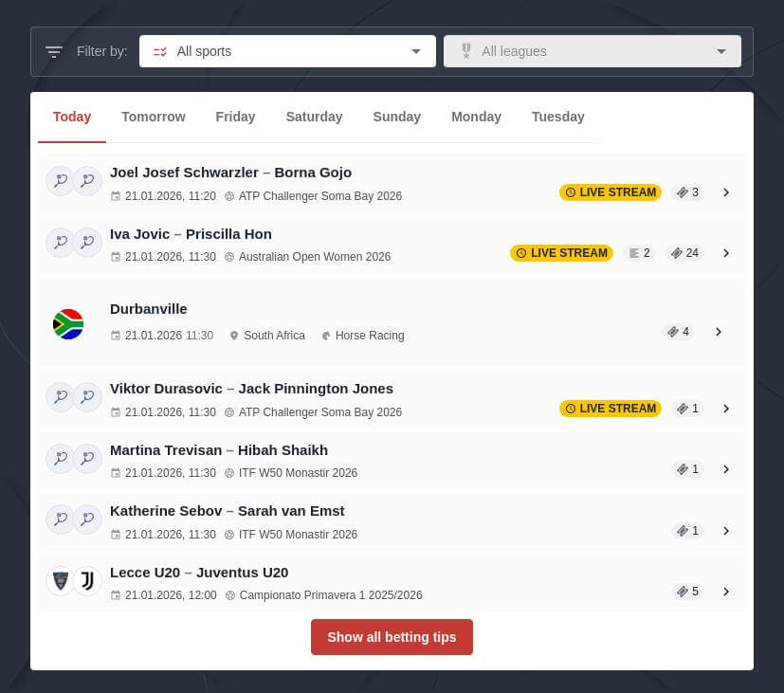The width and height of the screenshot is (784, 693).
Task: Click the Lecce U20 team crest
Action: tap(60, 581)
